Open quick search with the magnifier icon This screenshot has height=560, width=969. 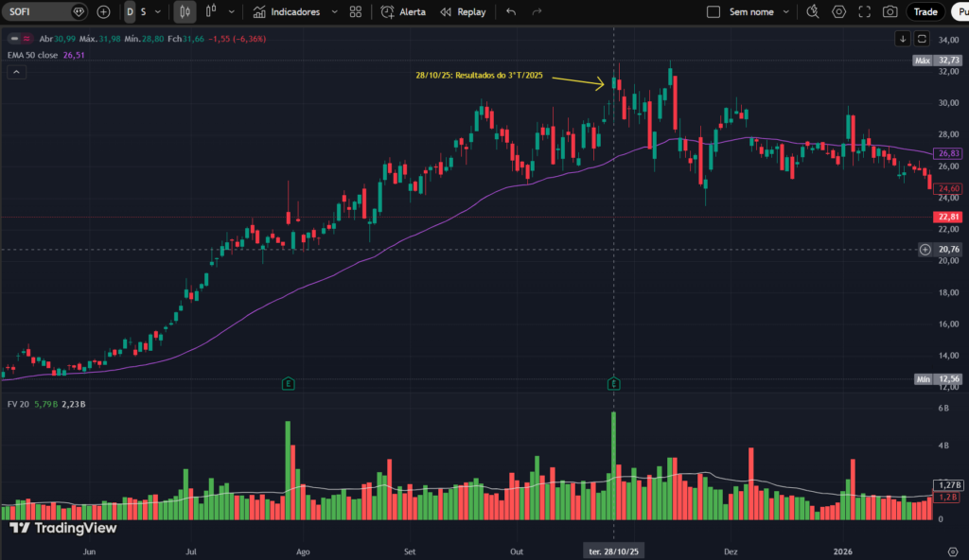(x=811, y=11)
